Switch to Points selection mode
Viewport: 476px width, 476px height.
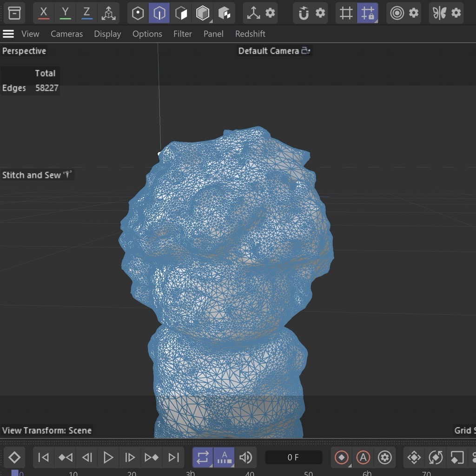[138, 13]
